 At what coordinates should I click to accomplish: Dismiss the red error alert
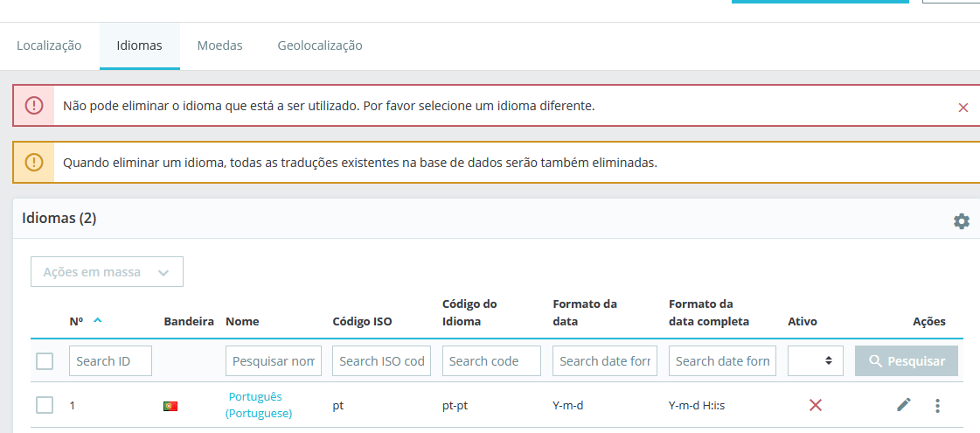tap(963, 108)
